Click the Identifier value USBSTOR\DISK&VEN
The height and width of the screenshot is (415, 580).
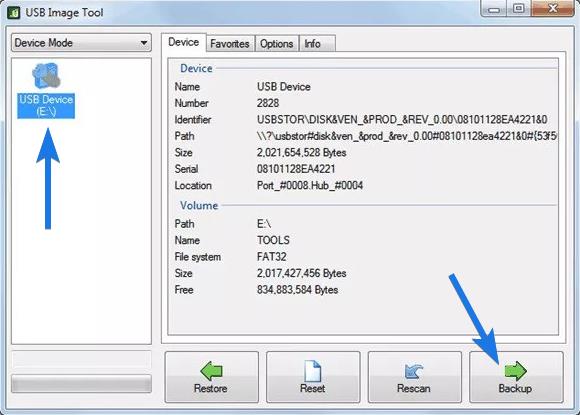point(402,119)
